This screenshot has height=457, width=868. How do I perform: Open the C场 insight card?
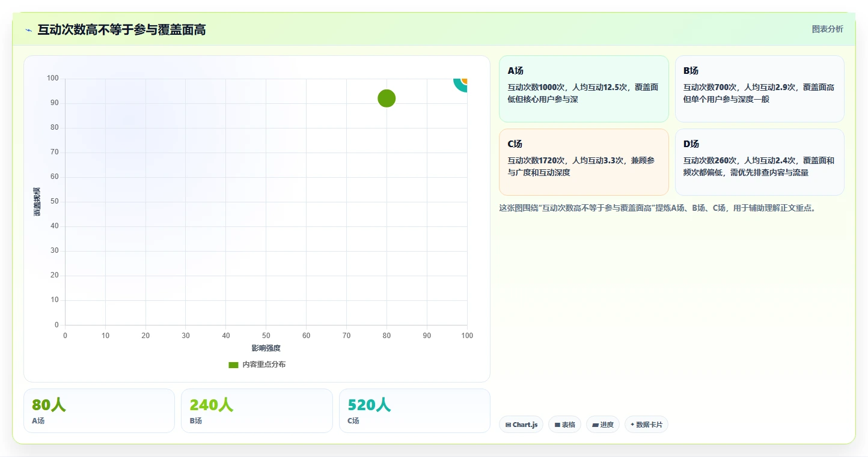coord(584,162)
